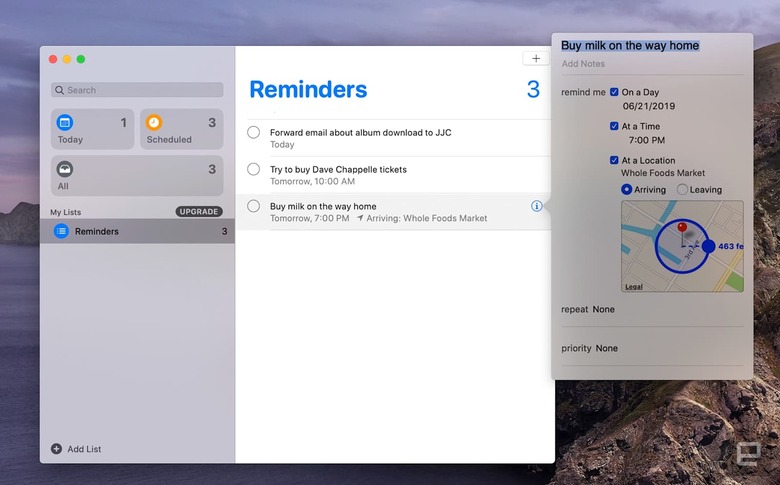The width and height of the screenshot is (780, 485).
Task: Click the Search field
Action: tap(137, 90)
